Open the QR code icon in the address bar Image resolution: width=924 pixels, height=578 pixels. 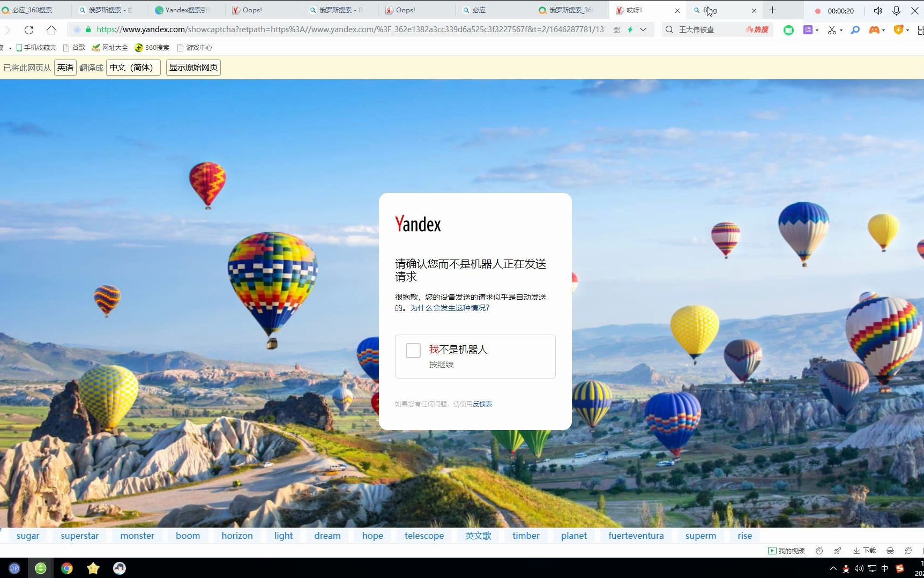point(617,30)
